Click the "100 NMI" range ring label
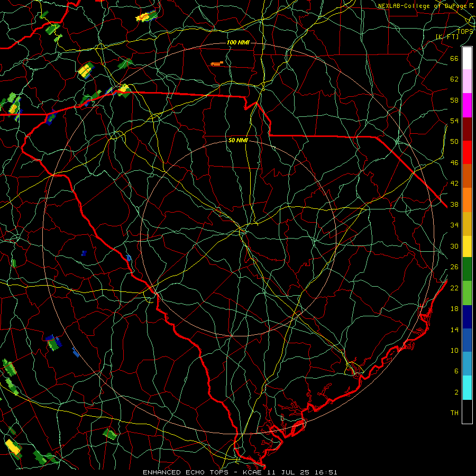Viewport: 476px width, 476px height. (238, 42)
